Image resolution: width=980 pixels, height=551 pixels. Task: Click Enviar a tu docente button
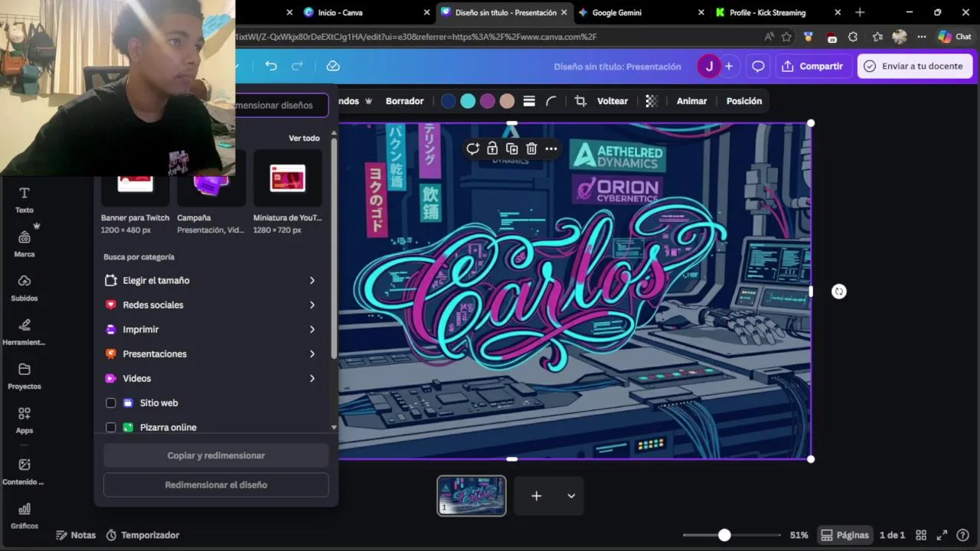[x=915, y=67]
